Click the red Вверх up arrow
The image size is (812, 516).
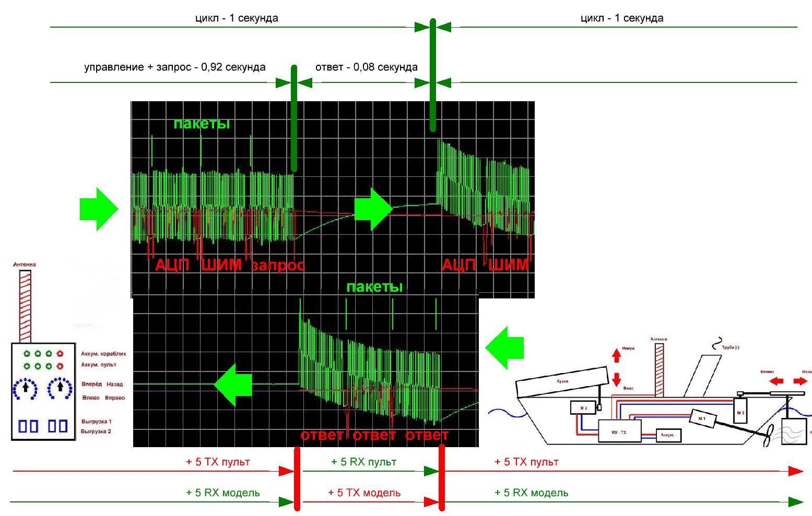click(x=616, y=356)
